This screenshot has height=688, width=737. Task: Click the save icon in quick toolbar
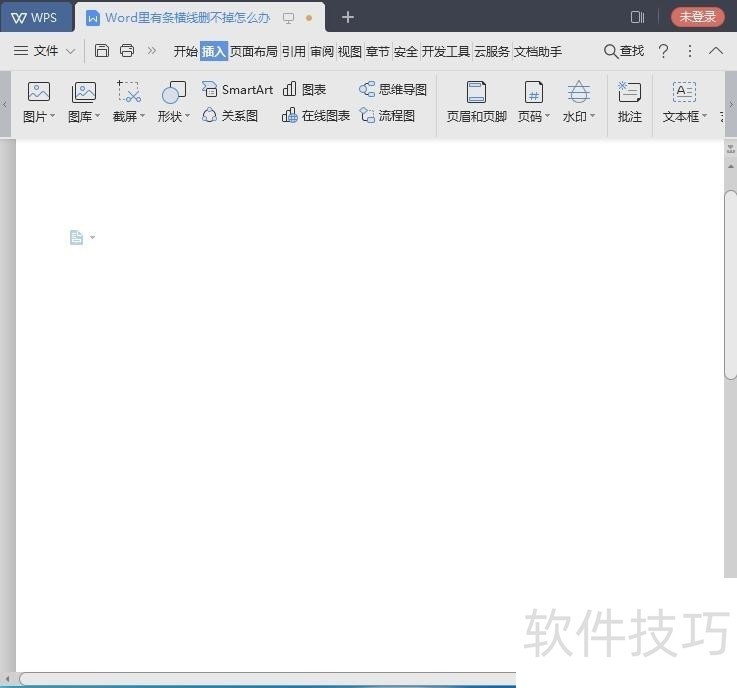click(x=102, y=50)
